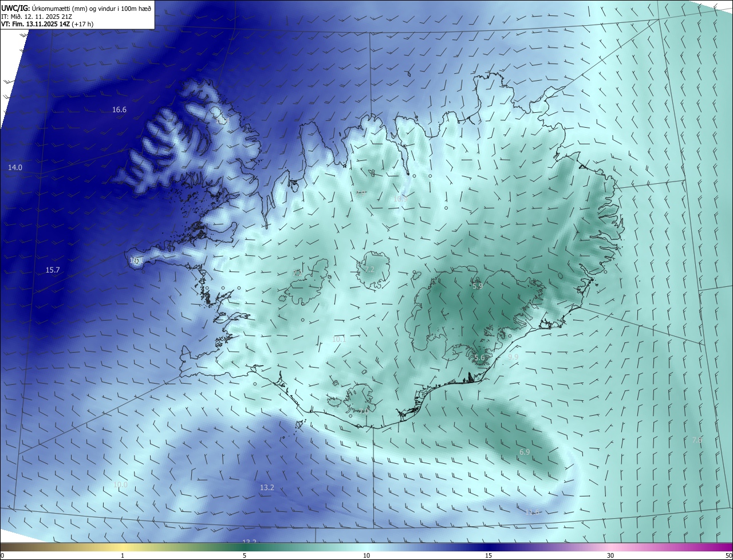Screen dimensions: 733x560
Task: Click the 5.6 value on the glacier
Action: coord(479,357)
